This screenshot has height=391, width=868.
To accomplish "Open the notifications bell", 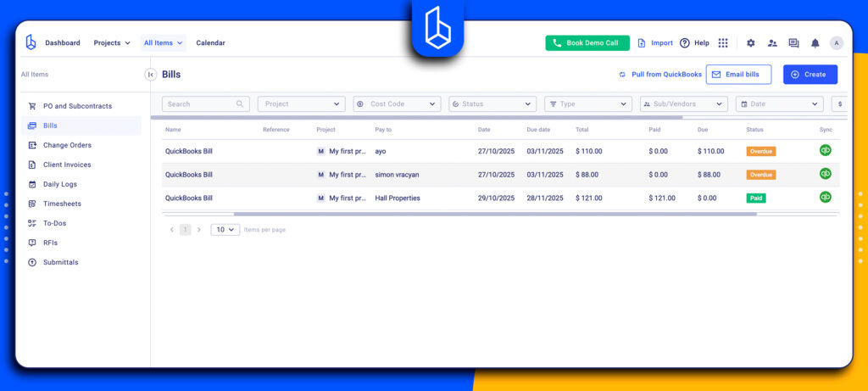I will coord(815,43).
